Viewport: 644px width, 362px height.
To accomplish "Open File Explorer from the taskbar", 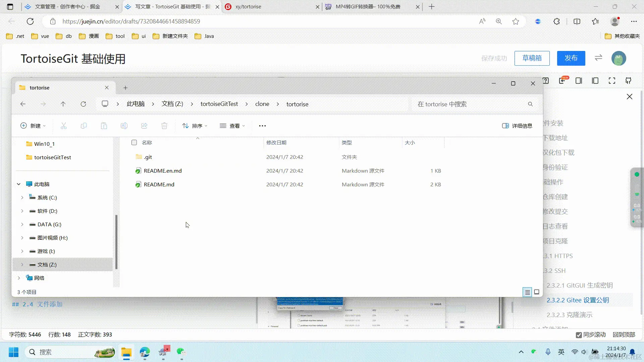I will coord(126,352).
